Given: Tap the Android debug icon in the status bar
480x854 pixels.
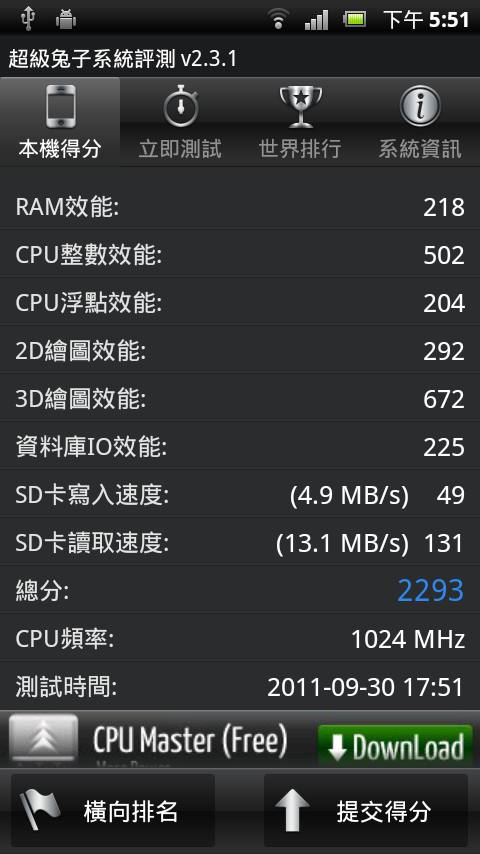Looking at the screenshot, I should [x=66, y=20].
